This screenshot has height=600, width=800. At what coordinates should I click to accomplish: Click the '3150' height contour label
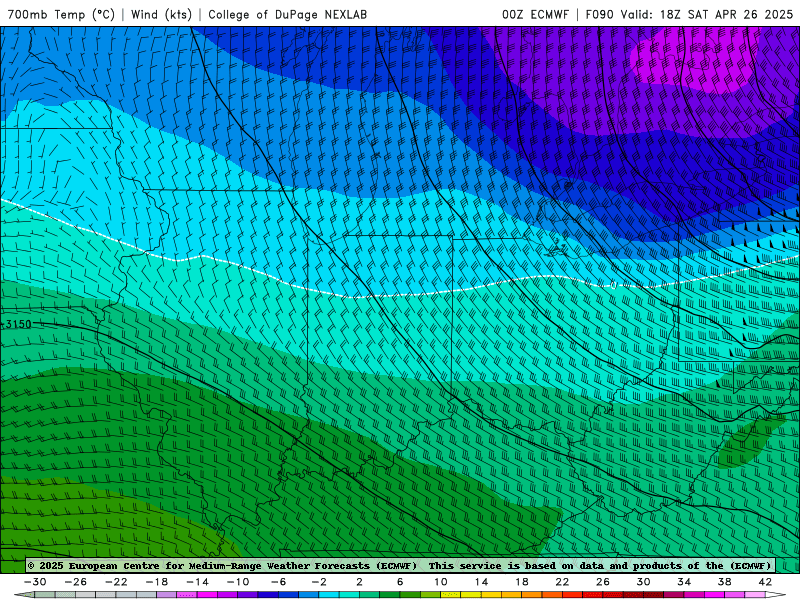click(x=18, y=324)
